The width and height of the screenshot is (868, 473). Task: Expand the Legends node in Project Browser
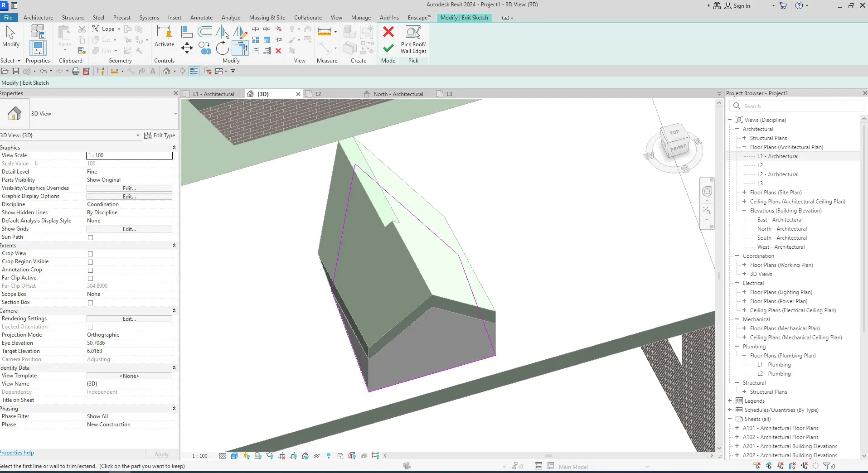pos(730,401)
